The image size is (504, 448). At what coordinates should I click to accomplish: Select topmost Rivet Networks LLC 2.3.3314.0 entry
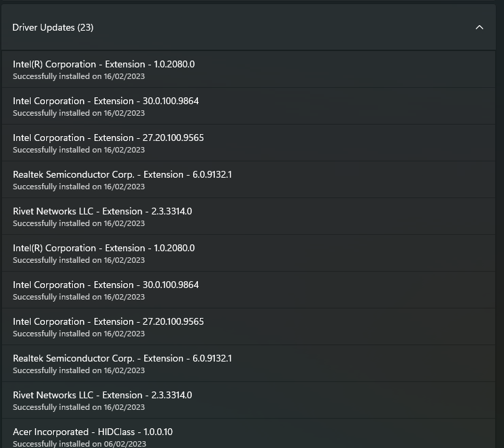[x=248, y=216]
